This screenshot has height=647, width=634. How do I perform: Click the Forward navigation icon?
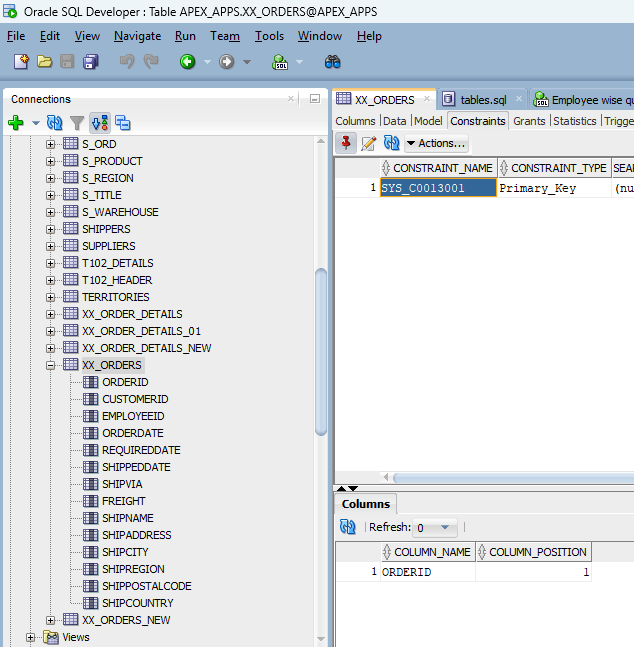[x=227, y=62]
